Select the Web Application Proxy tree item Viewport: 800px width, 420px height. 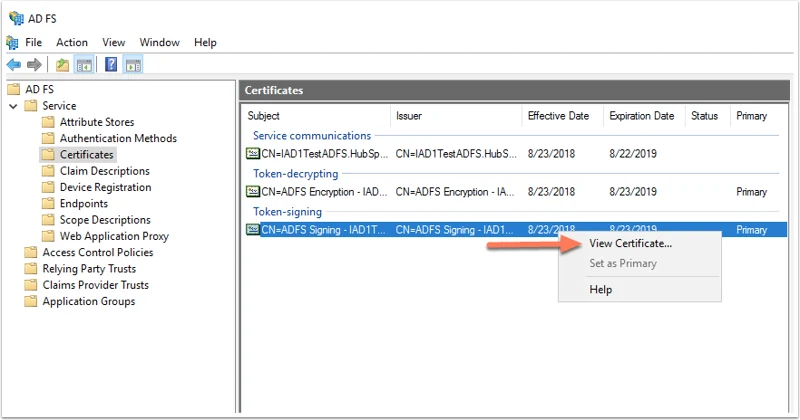point(114,236)
